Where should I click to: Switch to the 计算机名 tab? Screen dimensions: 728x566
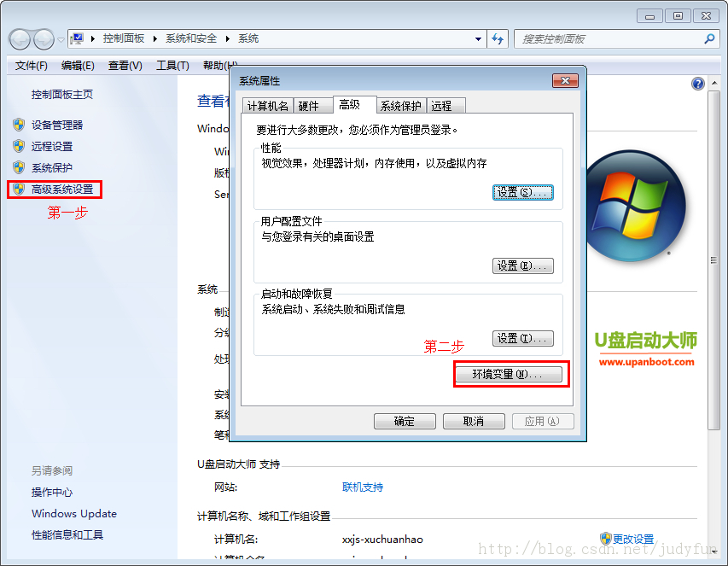(x=267, y=106)
